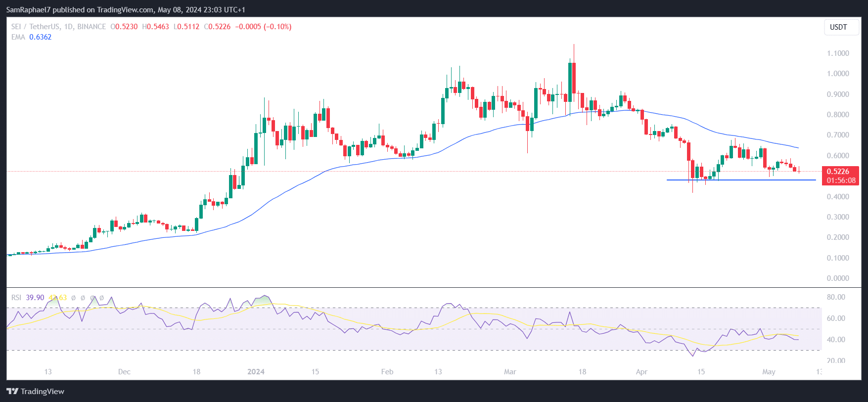Click the 2024 label on time axis
The height and width of the screenshot is (402, 868).
tap(256, 372)
